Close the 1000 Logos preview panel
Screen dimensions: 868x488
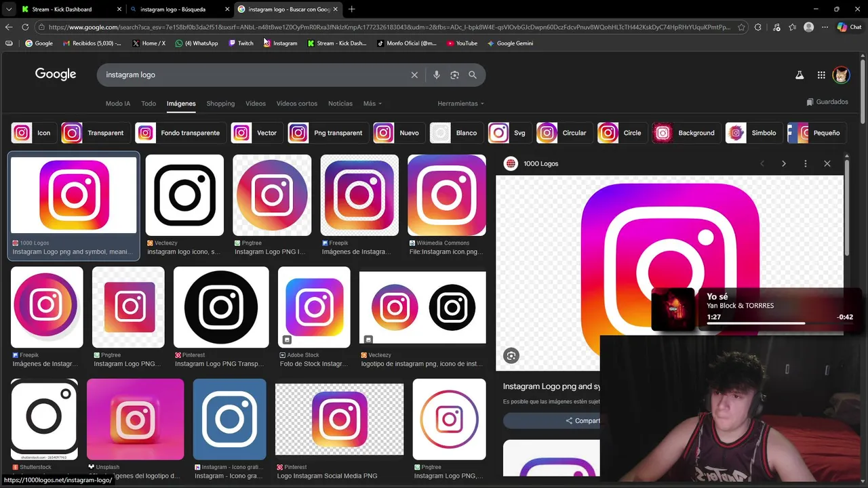pos(827,163)
